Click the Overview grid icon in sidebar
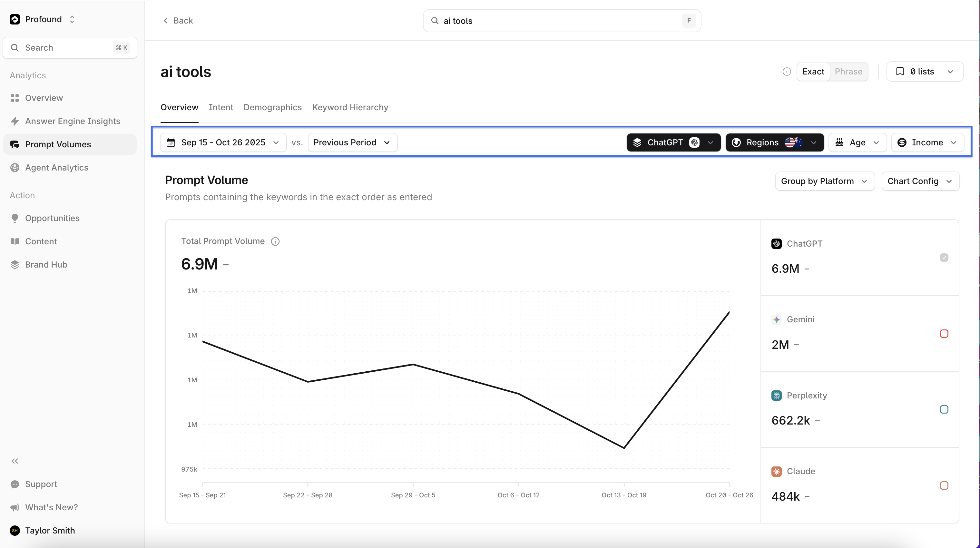The image size is (980, 548). click(15, 98)
